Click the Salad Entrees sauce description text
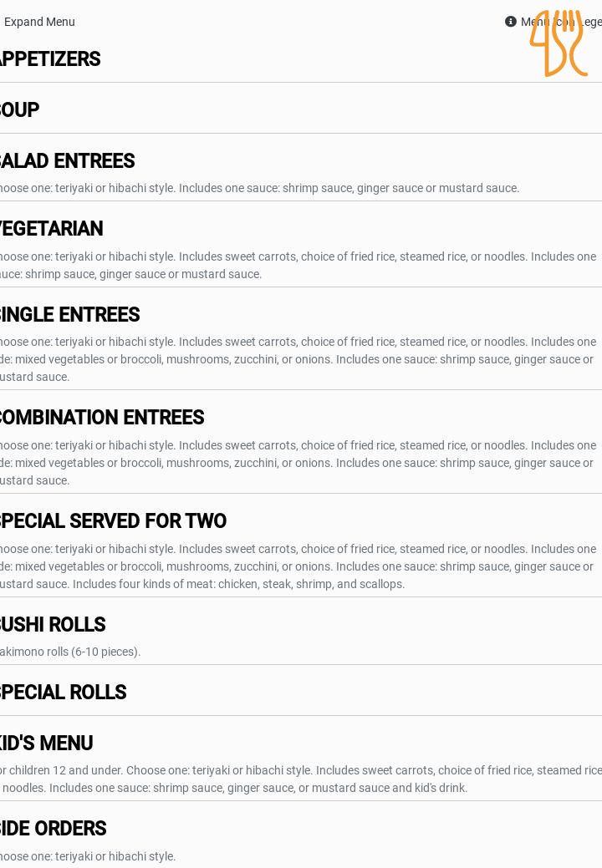Screen dimensions: 602x868 (259, 188)
